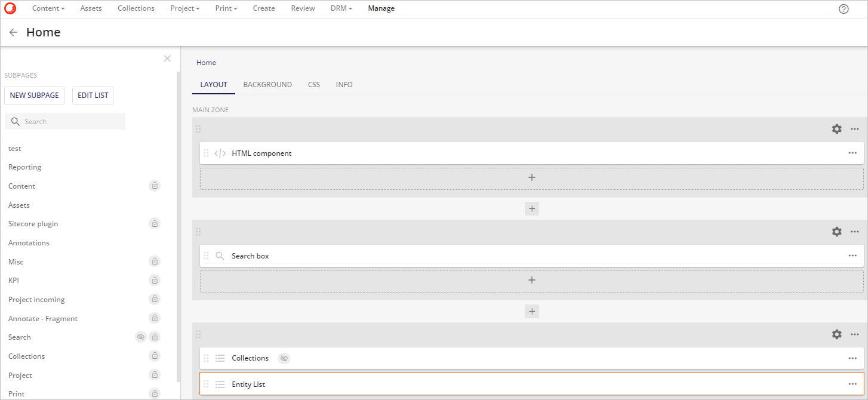The height and width of the screenshot is (400, 868).
Task: Expand the DRM dropdown menu
Action: pos(341,8)
